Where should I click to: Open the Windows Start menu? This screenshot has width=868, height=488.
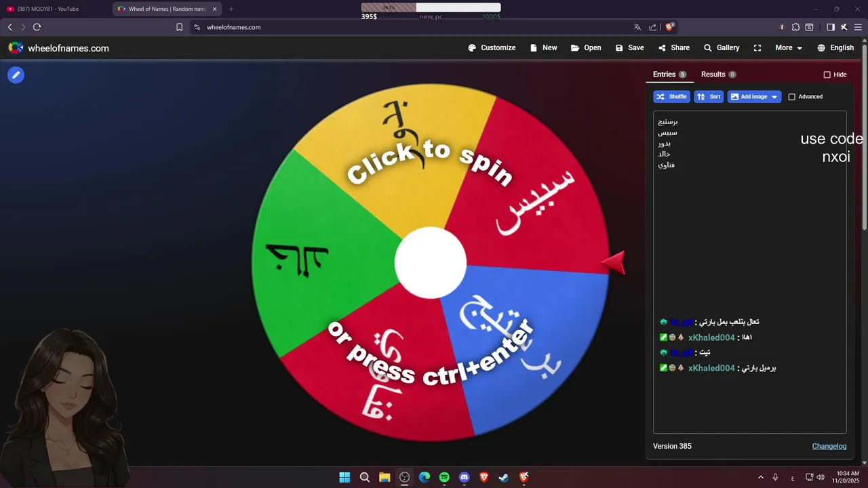click(x=344, y=477)
